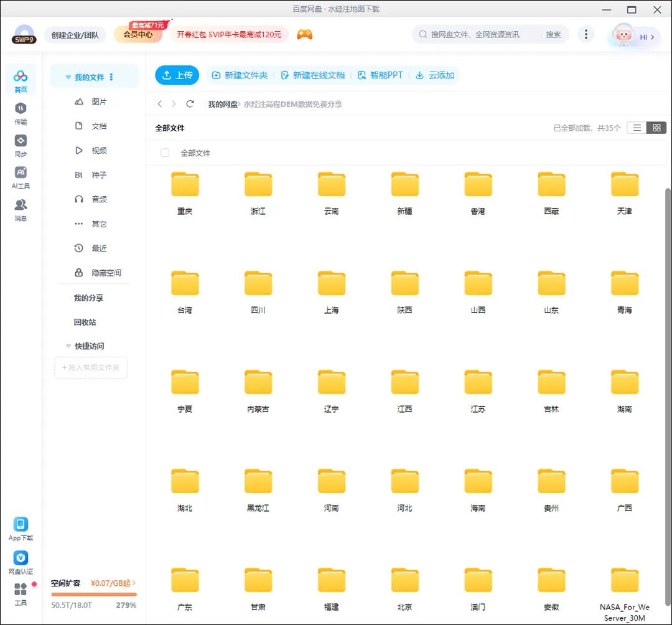Select 种子 category
The height and width of the screenshot is (625, 672).
(91, 175)
